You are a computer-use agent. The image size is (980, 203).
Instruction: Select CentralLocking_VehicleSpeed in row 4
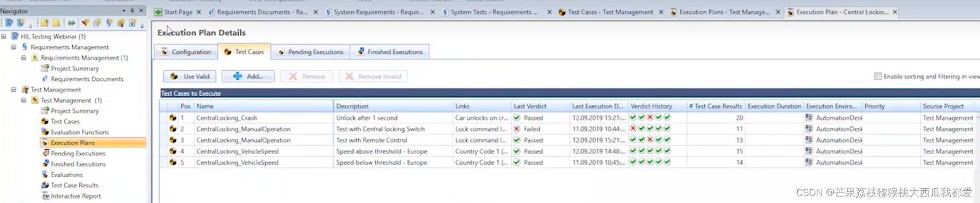264,151
